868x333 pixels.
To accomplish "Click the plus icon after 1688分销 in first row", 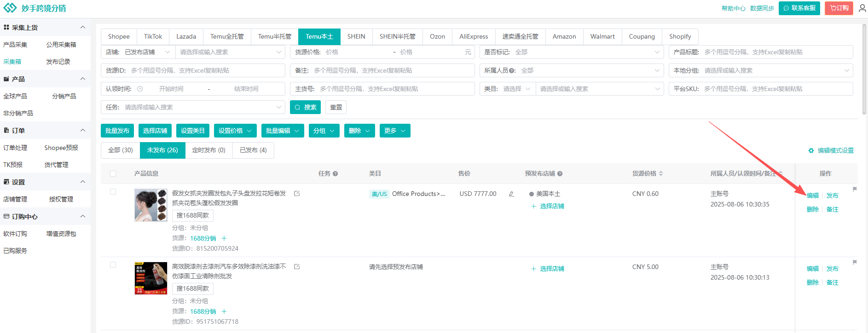I will point(224,238).
